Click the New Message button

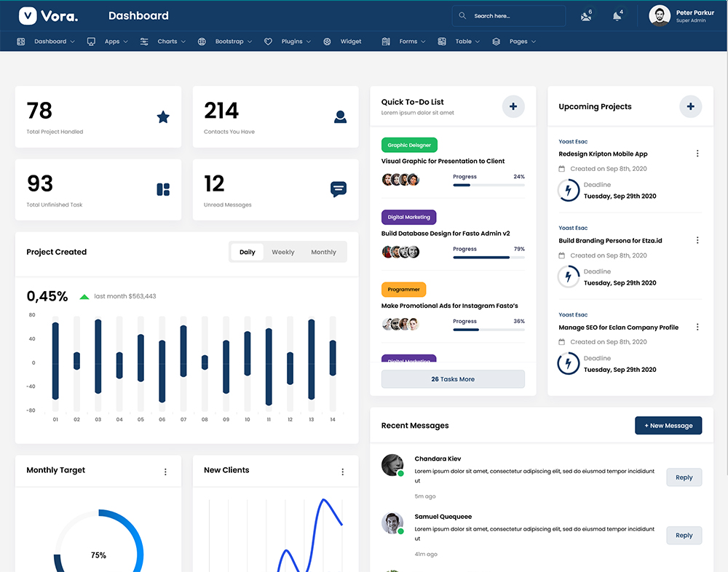(x=668, y=426)
